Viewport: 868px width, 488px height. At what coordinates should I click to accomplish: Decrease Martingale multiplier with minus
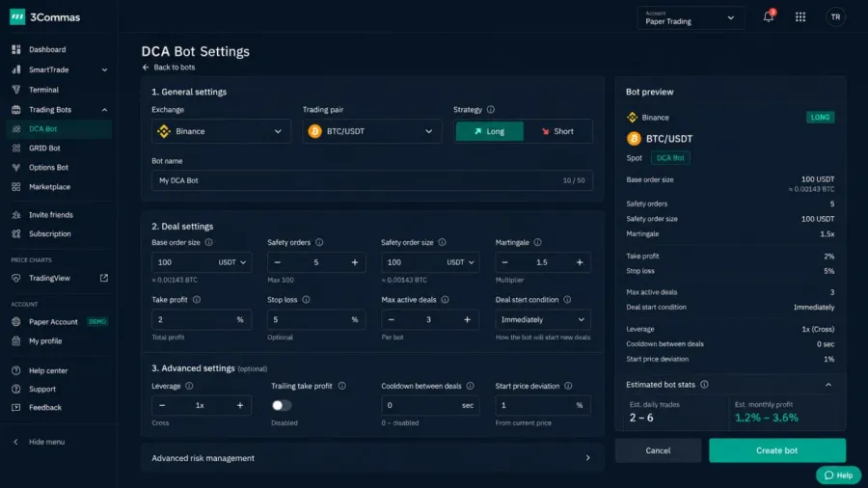click(504, 262)
